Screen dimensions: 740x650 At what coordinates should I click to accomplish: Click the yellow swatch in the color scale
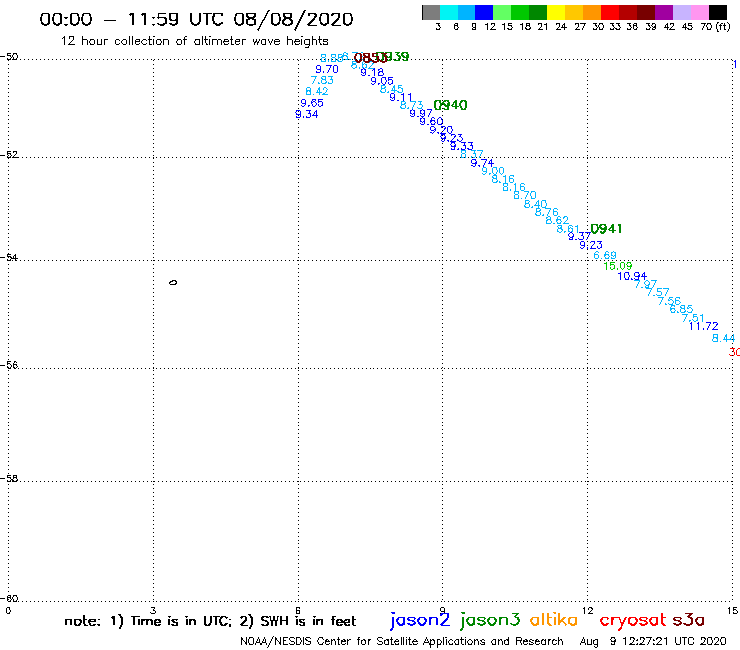(x=556, y=12)
